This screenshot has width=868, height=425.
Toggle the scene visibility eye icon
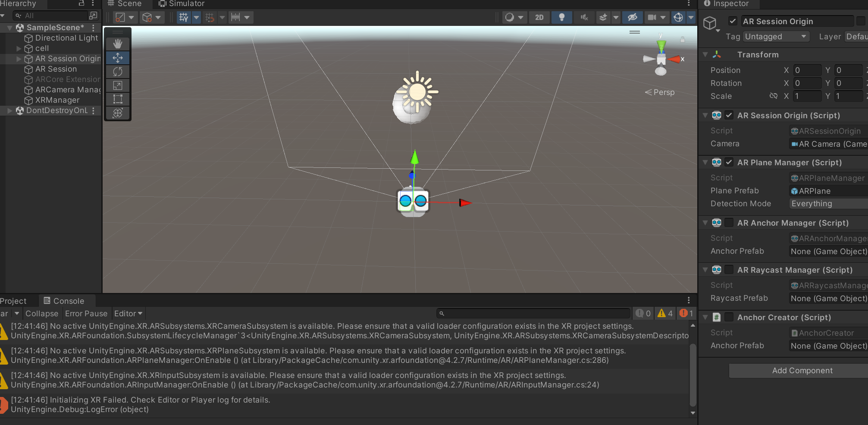coord(632,17)
